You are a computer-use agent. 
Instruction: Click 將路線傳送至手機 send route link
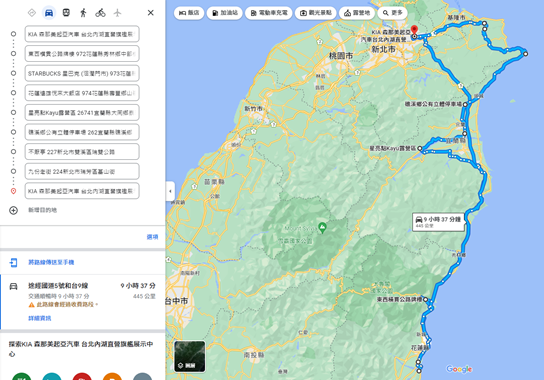51,262
